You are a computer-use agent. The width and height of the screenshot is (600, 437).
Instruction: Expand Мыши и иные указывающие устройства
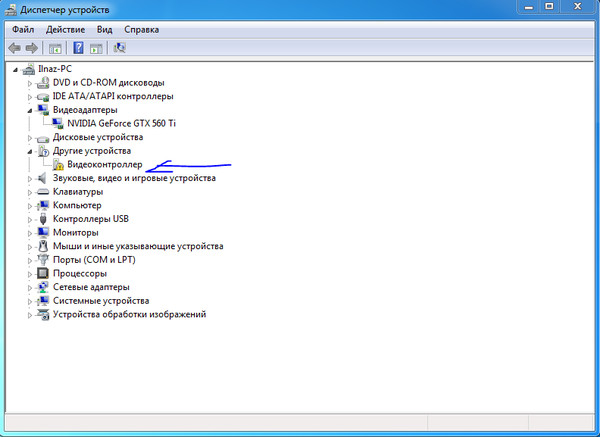pyautogui.click(x=30, y=247)
